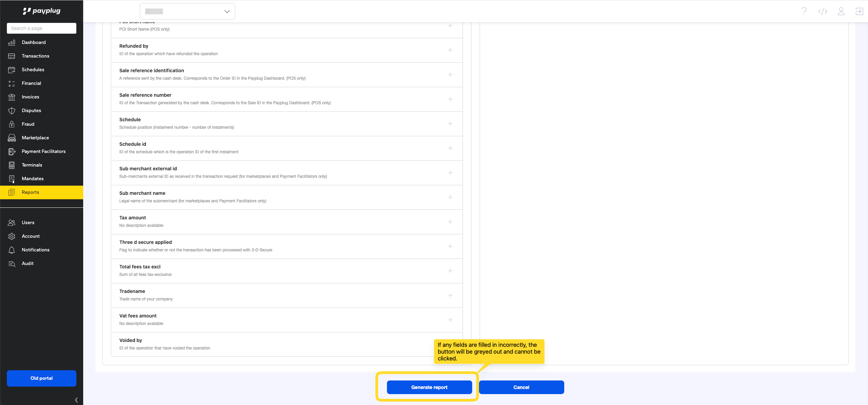Add Three d secure applied field
This screenshot has height=405, width=868.
coord(450,246)
